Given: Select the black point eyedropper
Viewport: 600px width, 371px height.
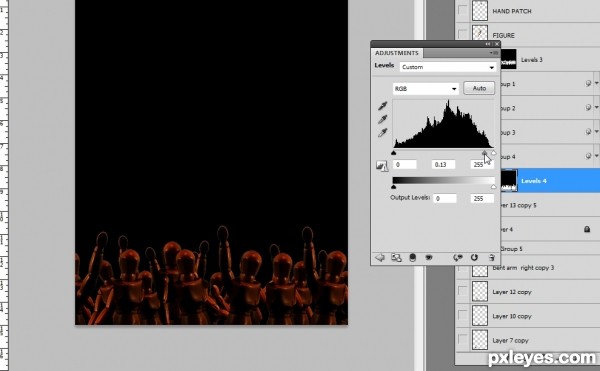Looking at the screenshot, I should [382, 106].
